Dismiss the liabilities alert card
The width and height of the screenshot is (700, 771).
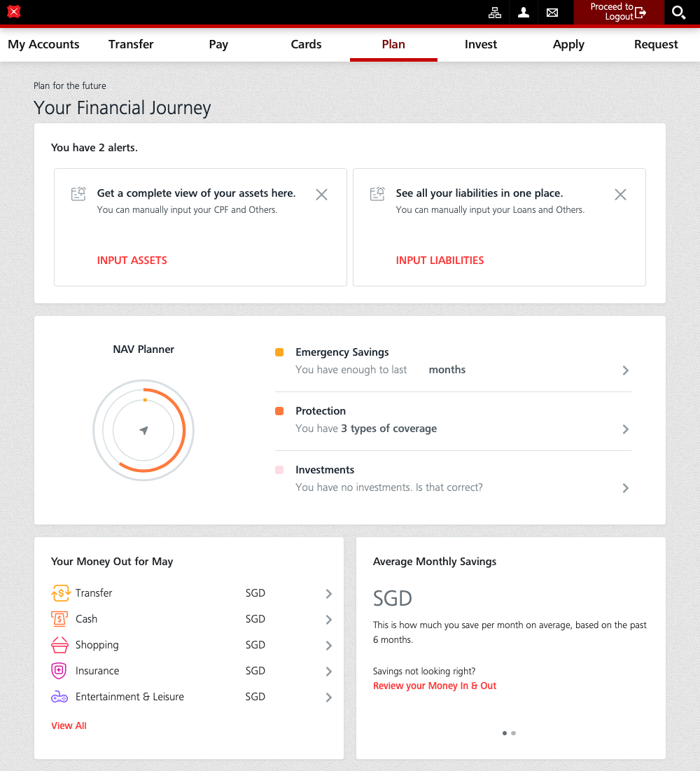point(620,195)
